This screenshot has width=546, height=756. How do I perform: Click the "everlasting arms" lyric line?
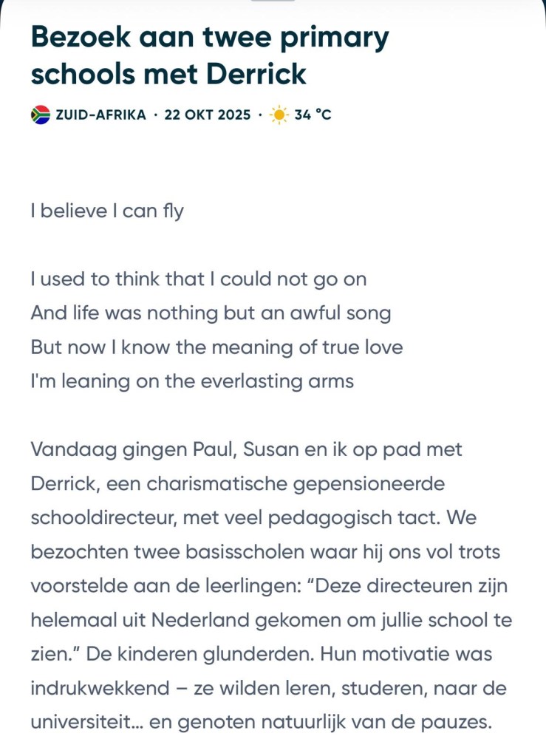tap(192, 381)
